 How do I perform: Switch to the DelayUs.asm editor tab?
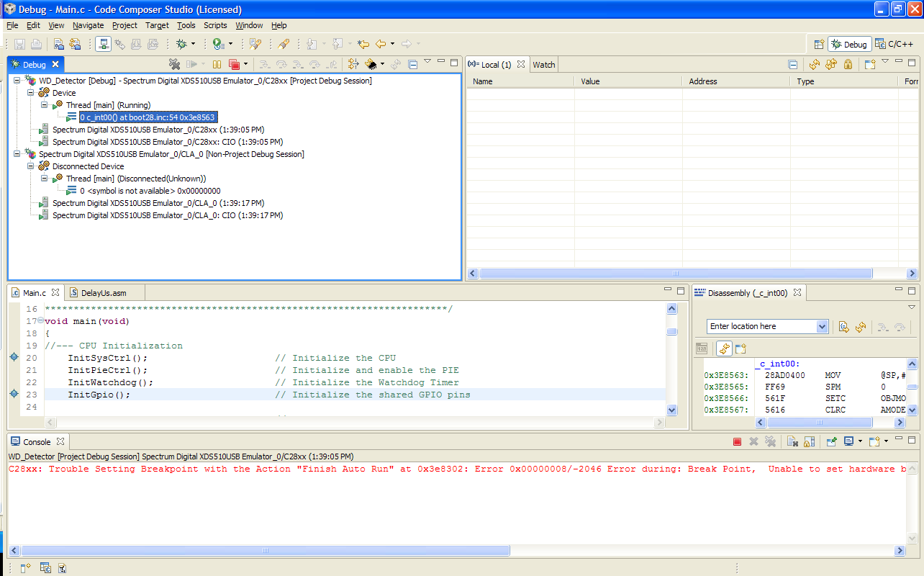tap(103, 293)
